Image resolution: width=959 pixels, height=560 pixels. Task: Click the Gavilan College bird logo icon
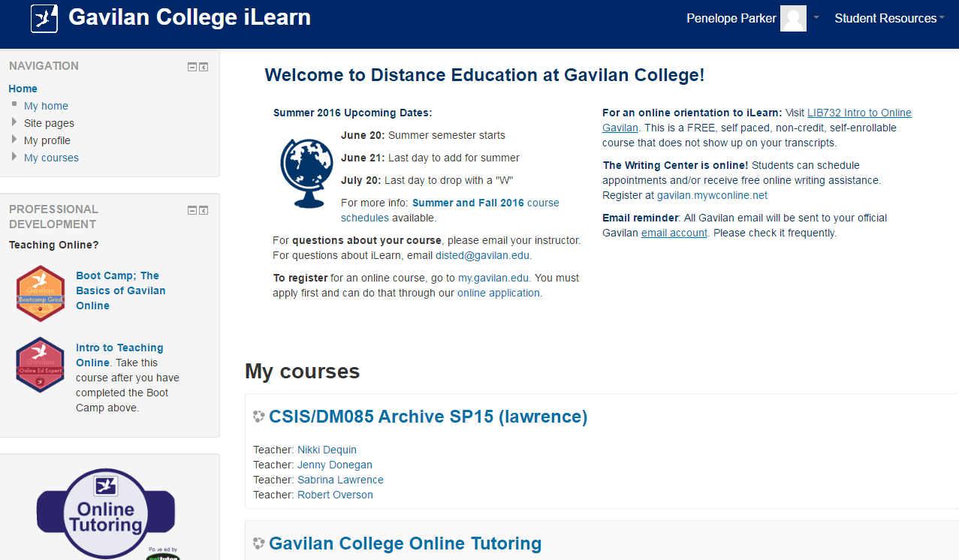[x=44, y=18]
